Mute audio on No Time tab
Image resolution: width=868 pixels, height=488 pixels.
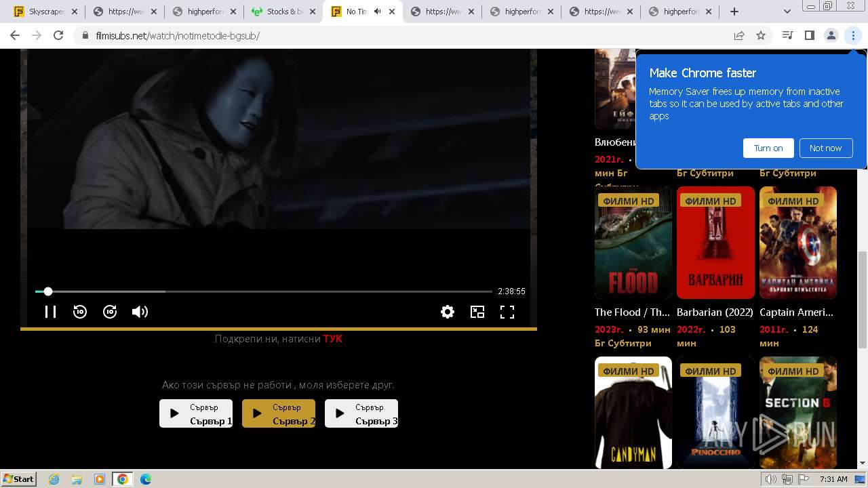click(378, 12)
